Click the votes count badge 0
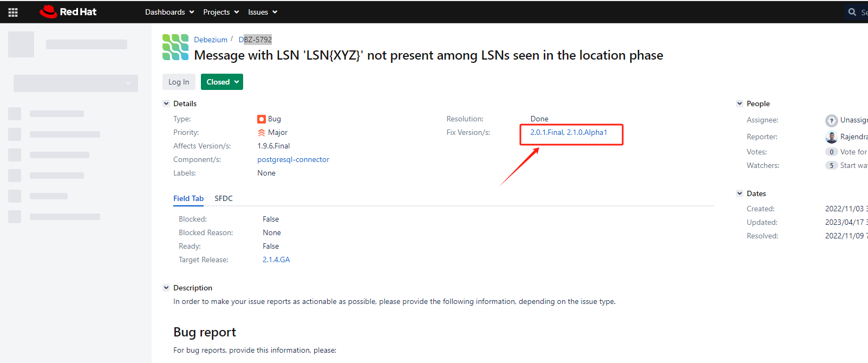 (x=832, y=152)
